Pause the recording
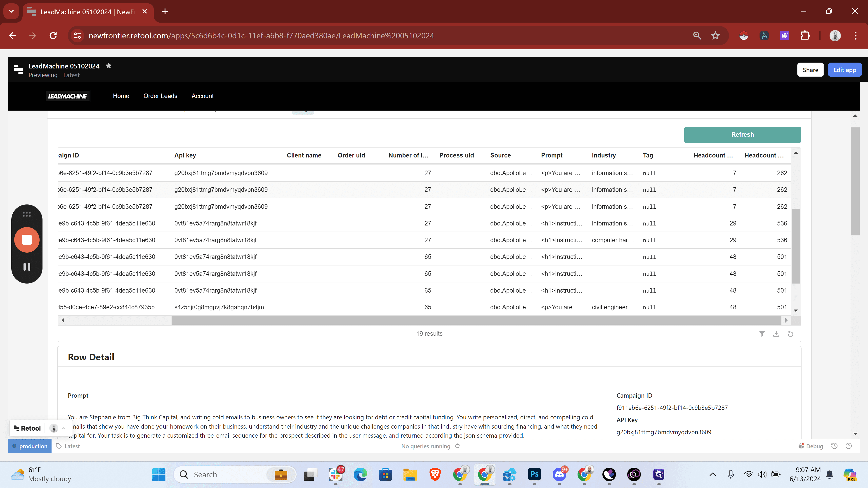 coord(27,267)
